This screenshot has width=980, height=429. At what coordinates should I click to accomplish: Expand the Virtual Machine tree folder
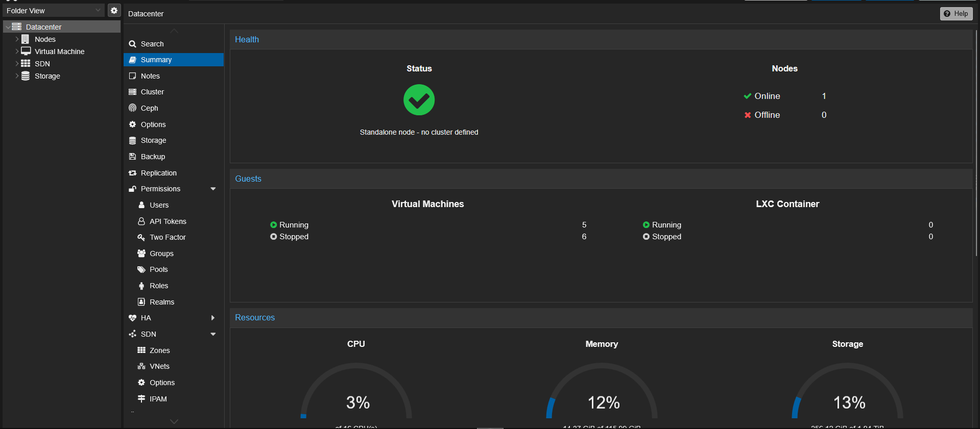tap(17, 52)
